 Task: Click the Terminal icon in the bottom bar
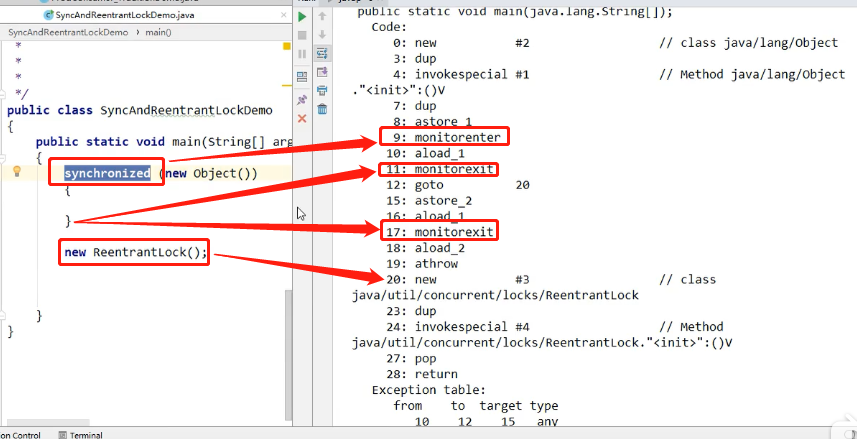(x=62, y=435)
